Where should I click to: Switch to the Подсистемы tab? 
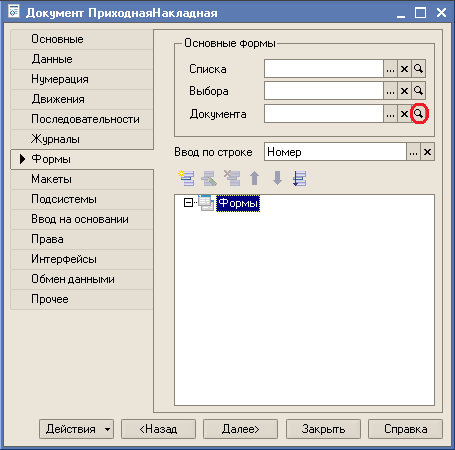pyautogui.click(x=82, y=199)
